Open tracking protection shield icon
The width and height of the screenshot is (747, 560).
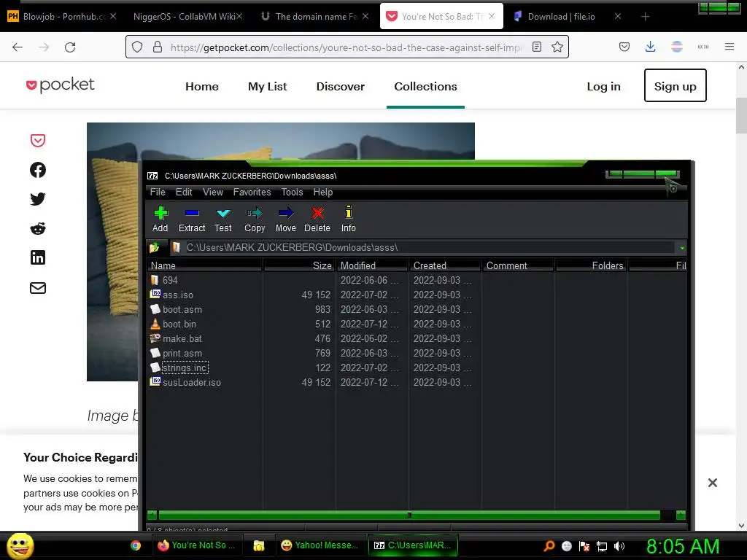(137, 47)
